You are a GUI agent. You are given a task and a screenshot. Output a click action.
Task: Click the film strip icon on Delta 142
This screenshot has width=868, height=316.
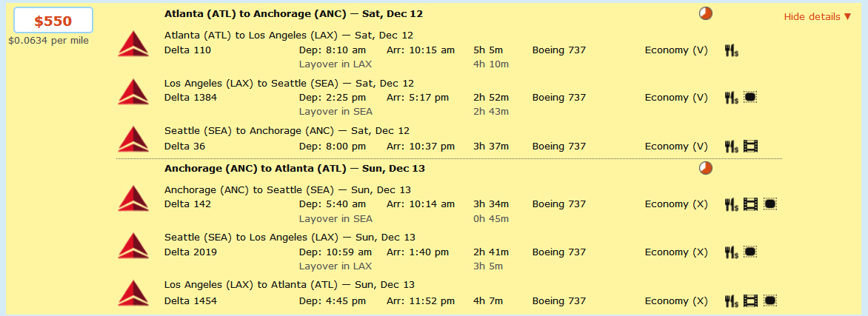click(751, 204)
